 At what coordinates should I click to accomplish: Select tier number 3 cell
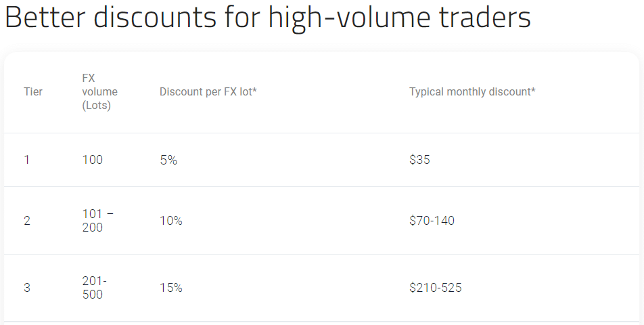click(x=26, y=288)
